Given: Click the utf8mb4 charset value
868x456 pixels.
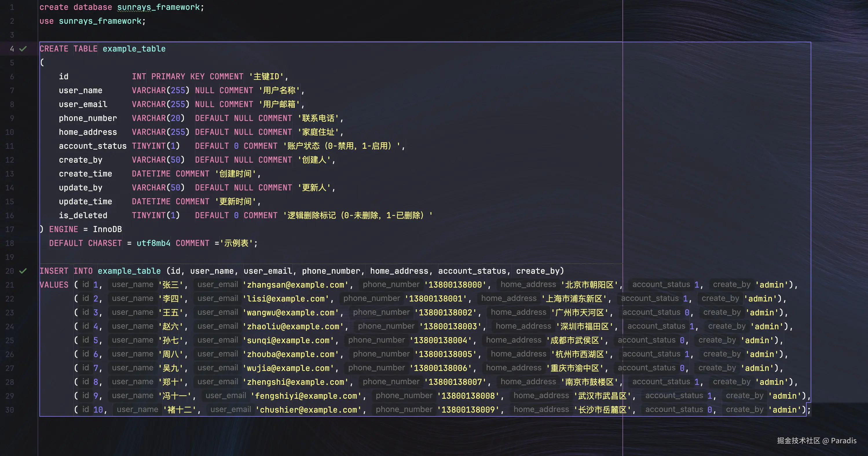Looking at the screenshot, I should [x=153, y=243].
